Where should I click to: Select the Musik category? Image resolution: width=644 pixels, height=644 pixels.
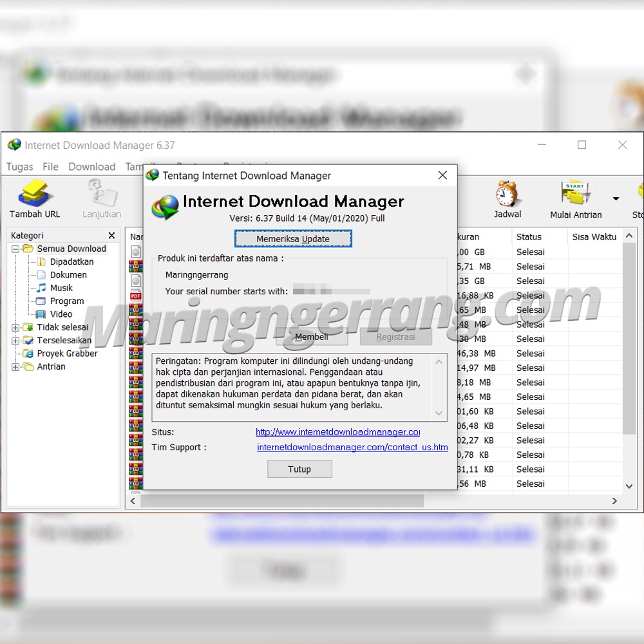pos(61,288)
